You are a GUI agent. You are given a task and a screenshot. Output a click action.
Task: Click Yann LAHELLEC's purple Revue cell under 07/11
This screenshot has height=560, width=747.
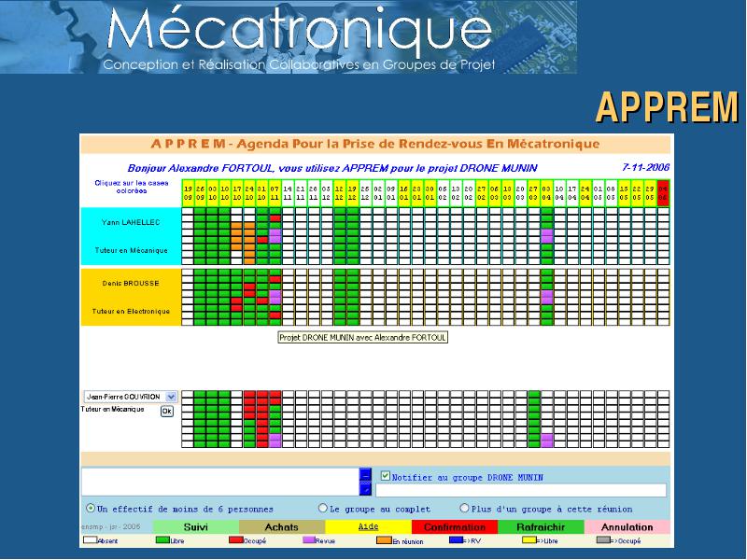point(275,236)
